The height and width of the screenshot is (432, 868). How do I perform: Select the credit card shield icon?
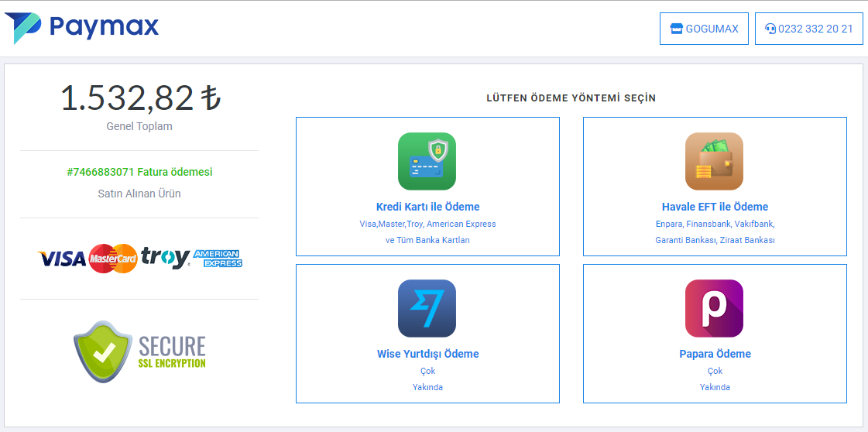[427, 162]
